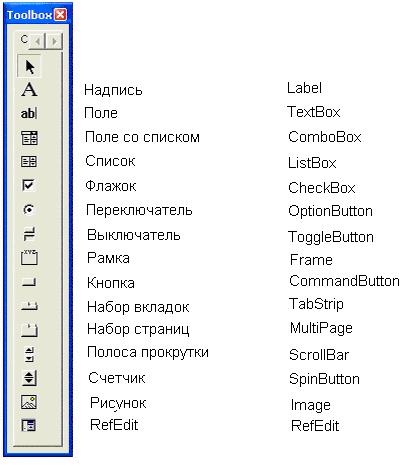This screenshot has height=467, width=403.
Task: Pick the Image control icon
Action: (29, 402)
